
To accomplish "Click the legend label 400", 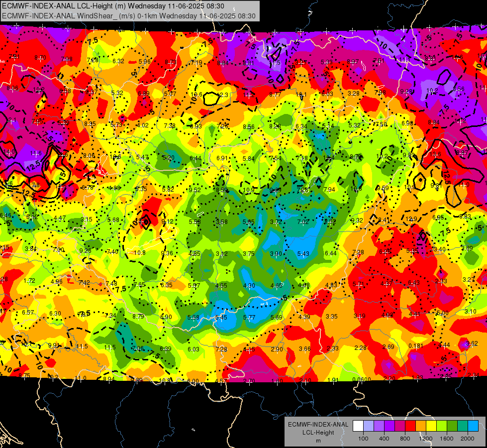I will coord(384,439).
